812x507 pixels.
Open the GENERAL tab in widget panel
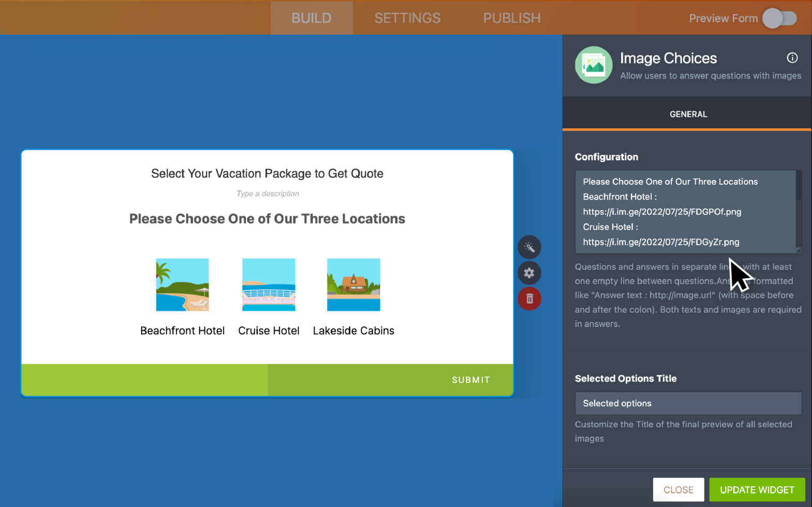[x=688, y=114]
